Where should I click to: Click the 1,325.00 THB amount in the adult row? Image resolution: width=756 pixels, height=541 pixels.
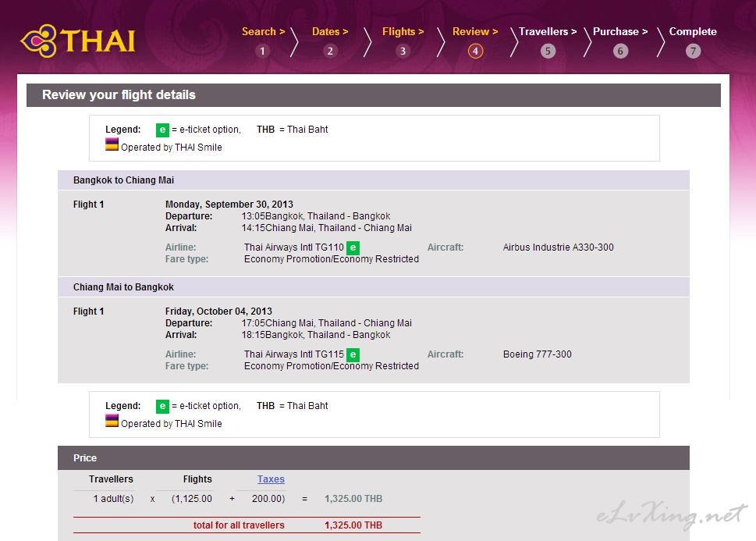353,499
